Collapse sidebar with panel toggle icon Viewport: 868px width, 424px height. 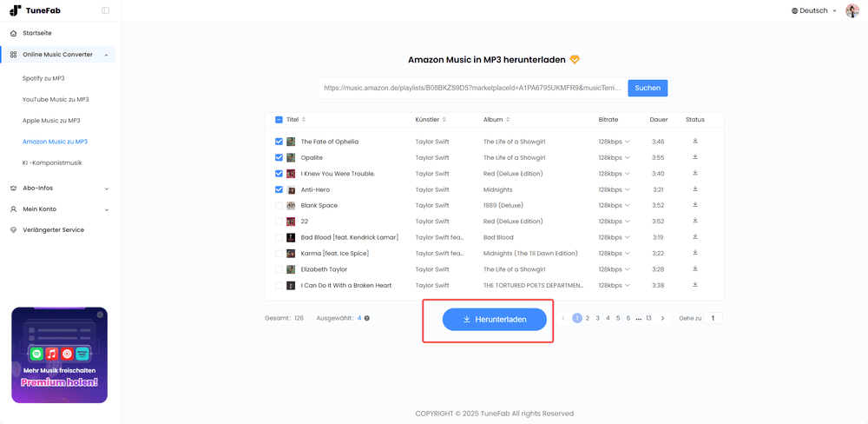[106, 10]
